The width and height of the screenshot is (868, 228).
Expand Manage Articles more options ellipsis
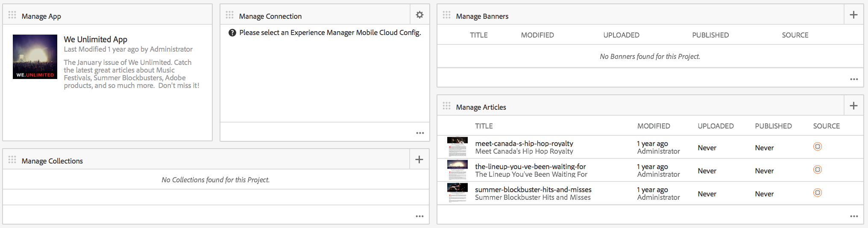click(x=854, y=216)
